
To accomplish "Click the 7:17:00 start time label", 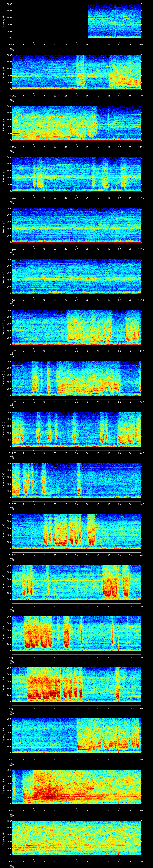I will point(12,453).
